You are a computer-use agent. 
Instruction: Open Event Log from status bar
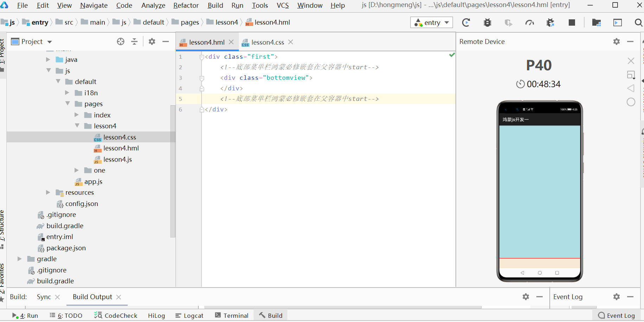tap(617, 315)
